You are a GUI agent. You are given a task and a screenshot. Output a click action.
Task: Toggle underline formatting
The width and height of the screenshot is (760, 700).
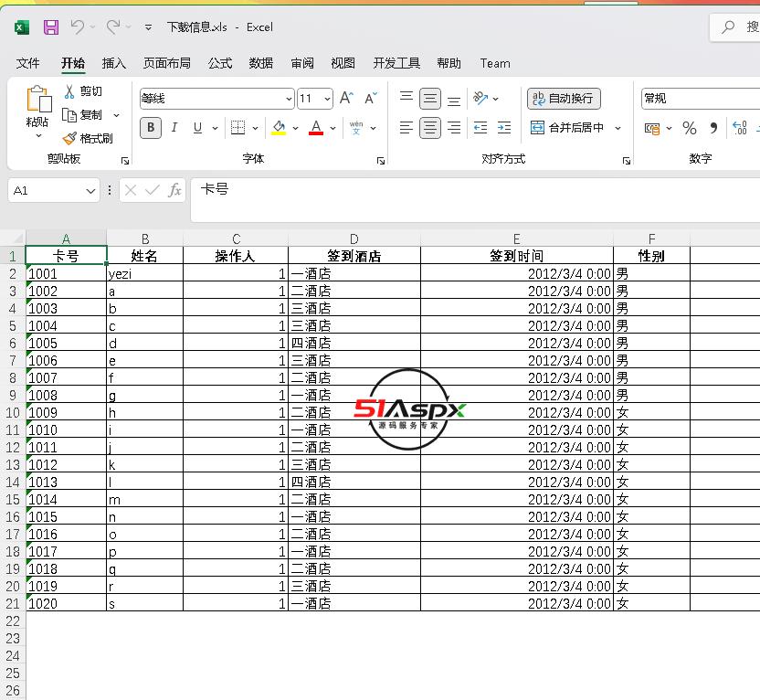197,128
